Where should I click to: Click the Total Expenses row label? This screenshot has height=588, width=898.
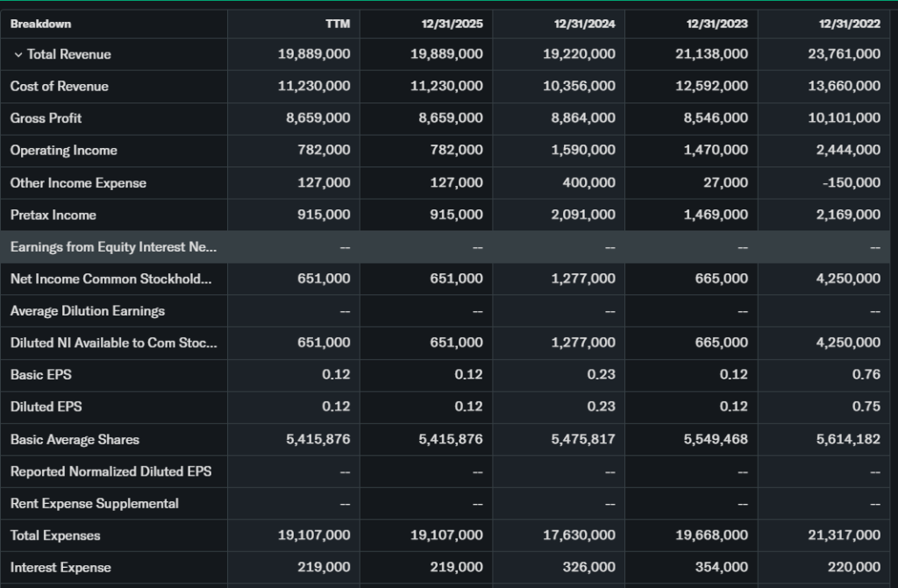click(x=55, y=535)
